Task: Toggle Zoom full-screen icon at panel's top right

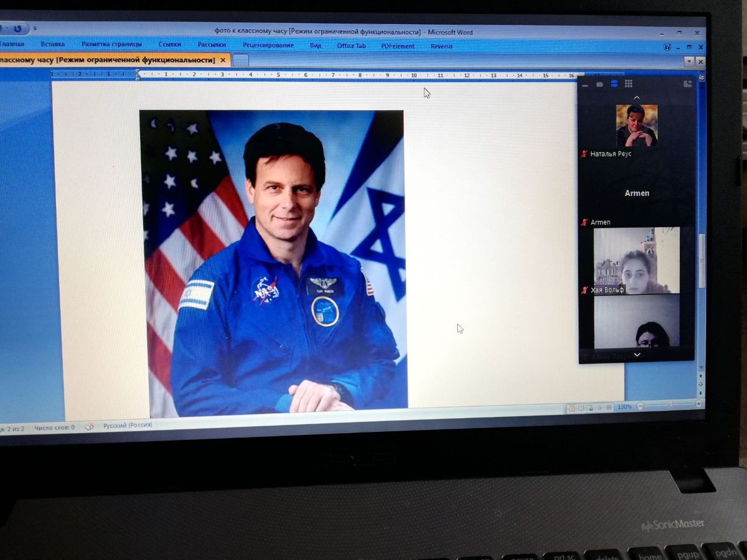Action: coord(688,83)
